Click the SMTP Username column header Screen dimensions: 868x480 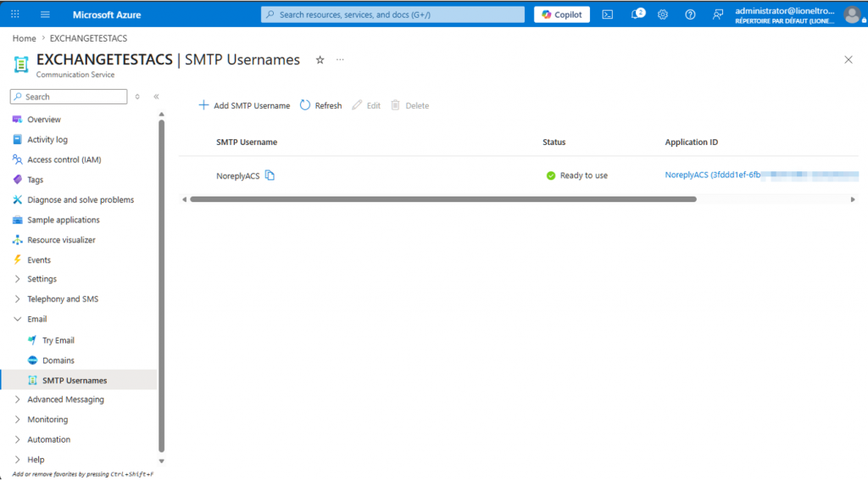click(247, 142)
